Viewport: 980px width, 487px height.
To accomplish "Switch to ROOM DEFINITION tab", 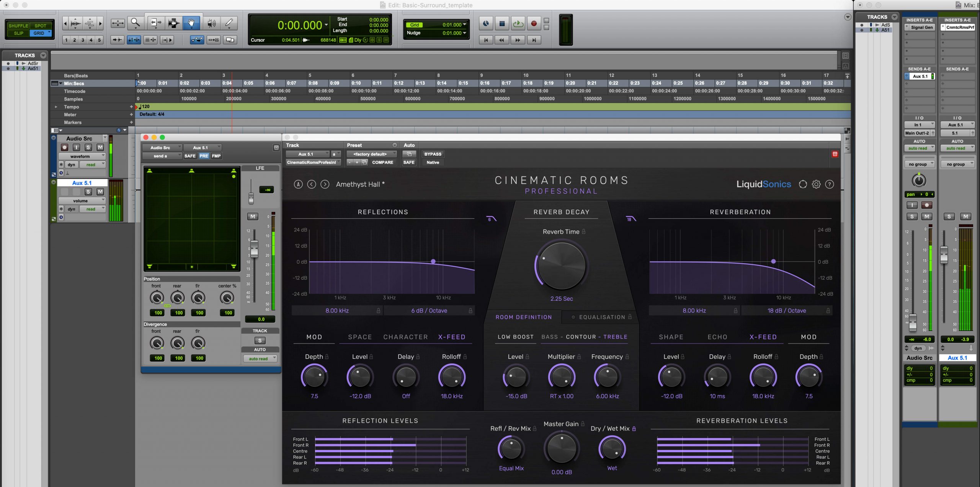I will [x=523, y=317].
